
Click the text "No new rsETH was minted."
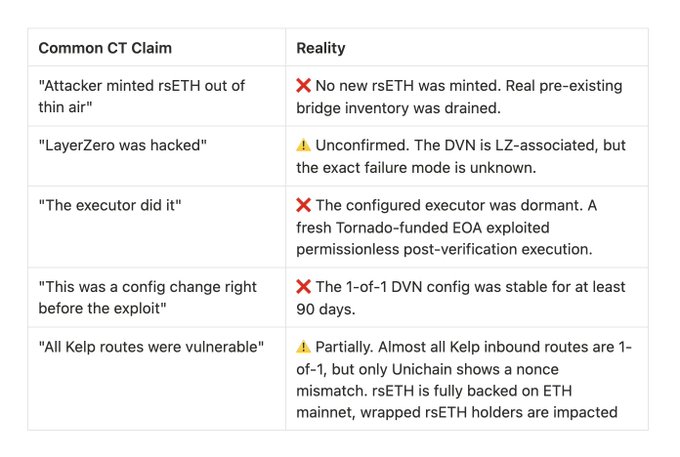pos(404,86)
